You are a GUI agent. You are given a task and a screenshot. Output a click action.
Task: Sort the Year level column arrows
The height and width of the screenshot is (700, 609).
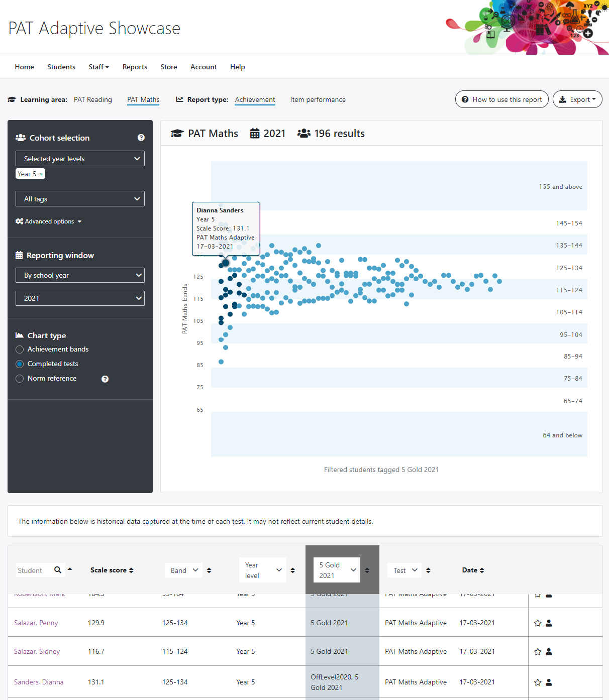point(293,570)
